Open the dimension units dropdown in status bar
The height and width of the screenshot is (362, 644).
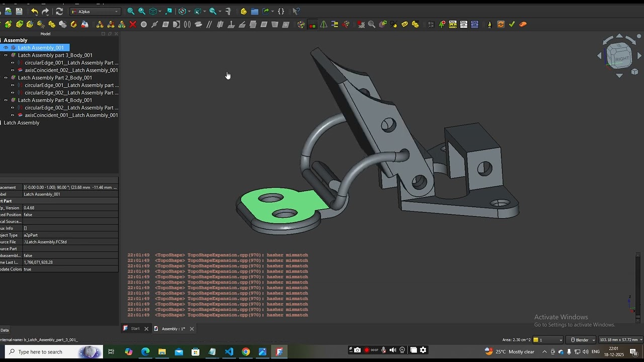(x=620, y=340)
